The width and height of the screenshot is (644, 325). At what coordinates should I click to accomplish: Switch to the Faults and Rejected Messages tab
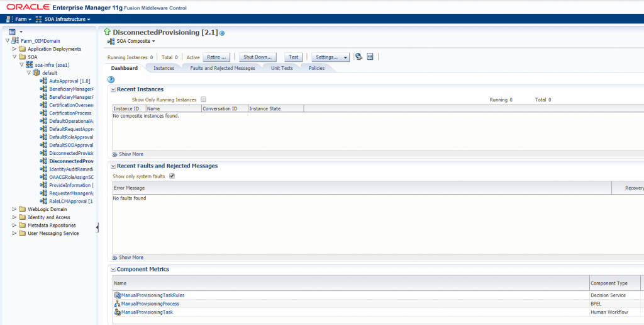[x=223, y=68]
